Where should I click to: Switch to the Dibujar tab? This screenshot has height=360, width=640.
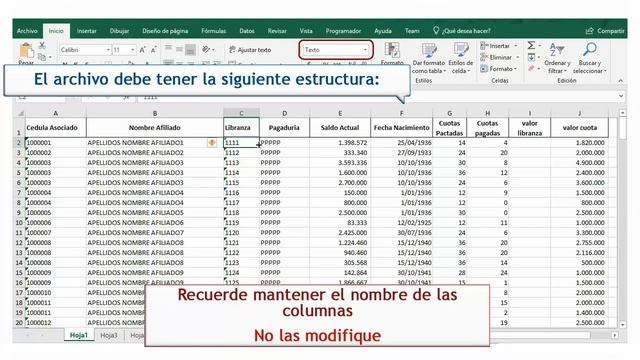click(119, 31)
